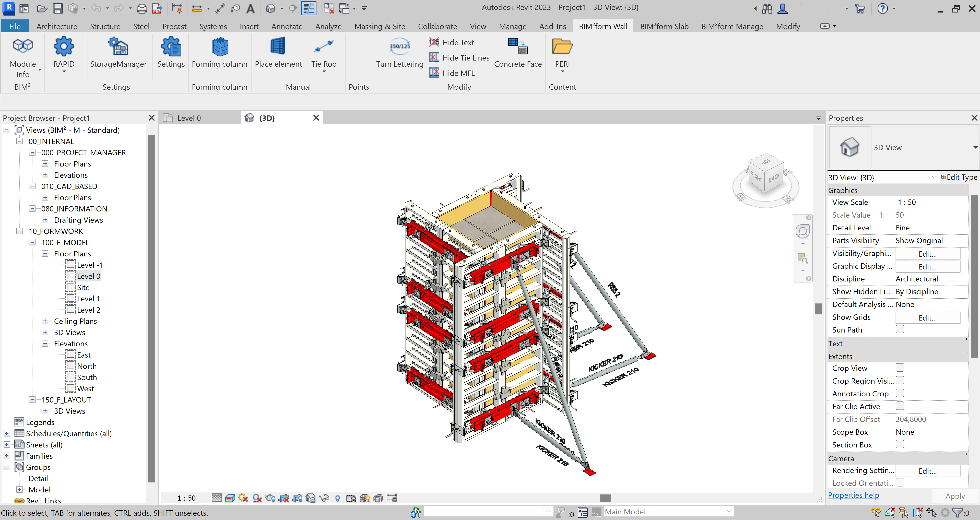Select the Turn Lettering tool
This screenshot has height=520, width=980.
point(399,53)
